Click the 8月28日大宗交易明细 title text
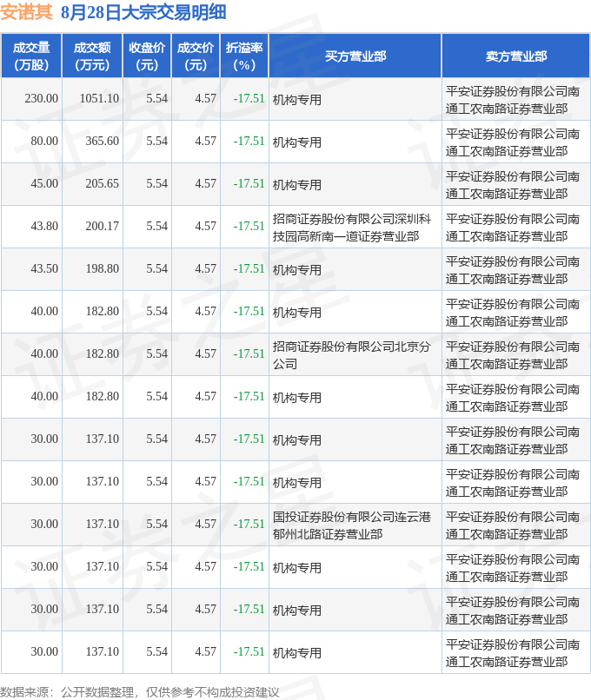Screen dimensions: 591x700 (x=144, y=12)
